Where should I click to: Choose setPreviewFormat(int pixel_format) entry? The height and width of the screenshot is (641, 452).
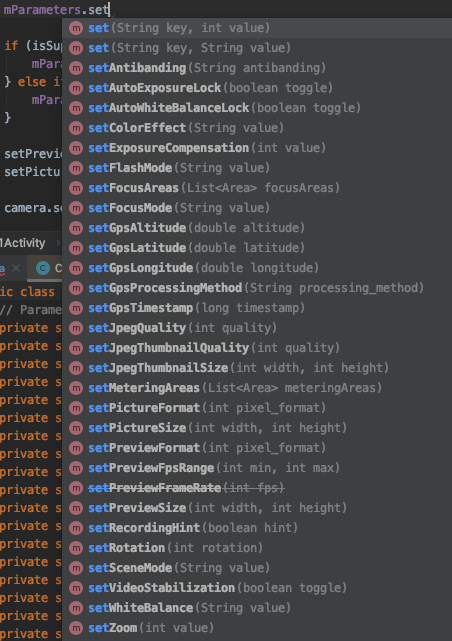pos(257,448)
